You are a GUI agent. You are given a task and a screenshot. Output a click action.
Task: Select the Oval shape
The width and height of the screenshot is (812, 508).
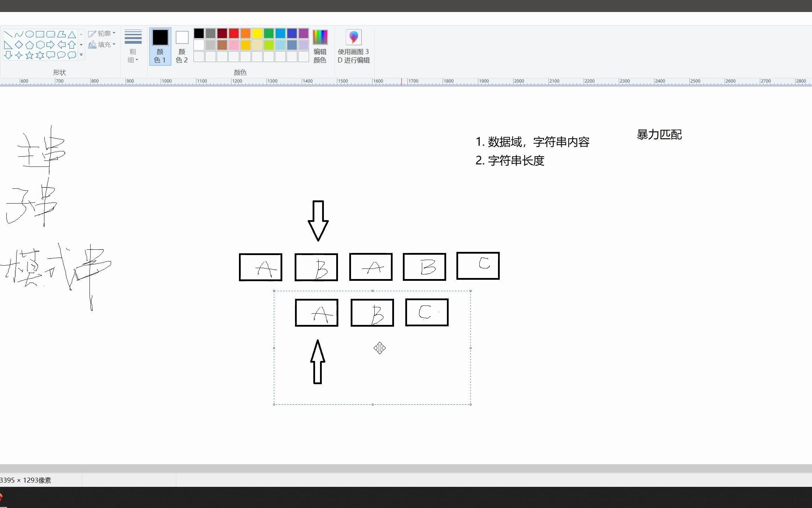click(x=30, y=34)
